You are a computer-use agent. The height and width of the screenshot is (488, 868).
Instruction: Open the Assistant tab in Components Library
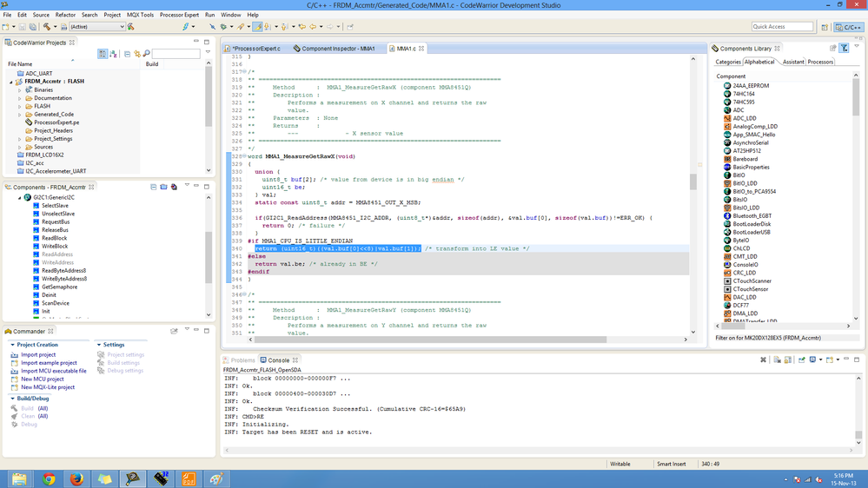tap(792, 62)
